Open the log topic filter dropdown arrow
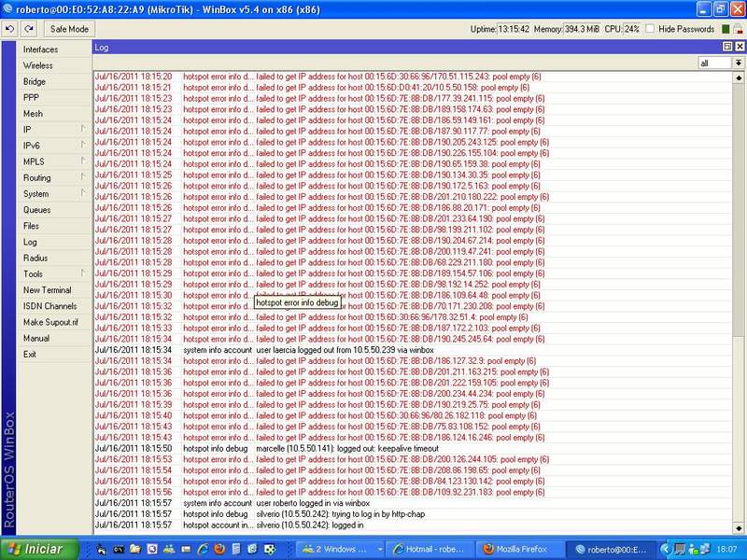 click(x=738, y=63)
